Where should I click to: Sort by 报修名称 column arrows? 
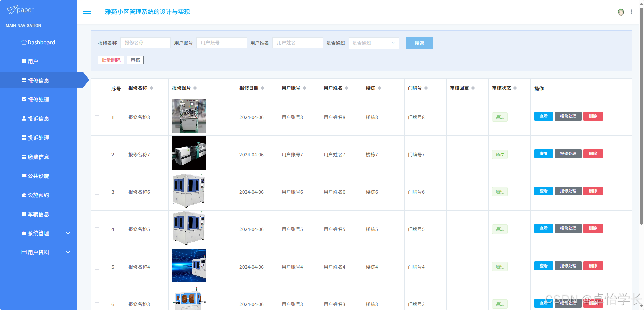[x=151, y=88]
